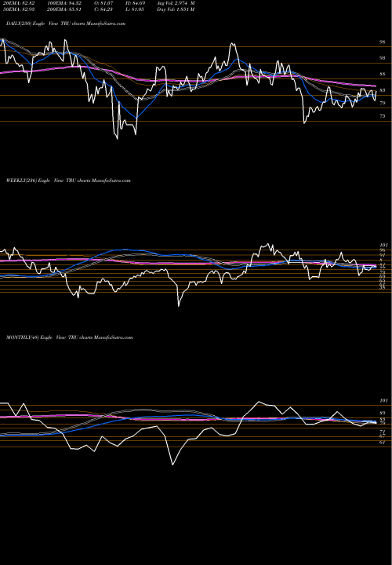Click the MONTHLY(48) Eagle View chart title

(x=70, y=337)
